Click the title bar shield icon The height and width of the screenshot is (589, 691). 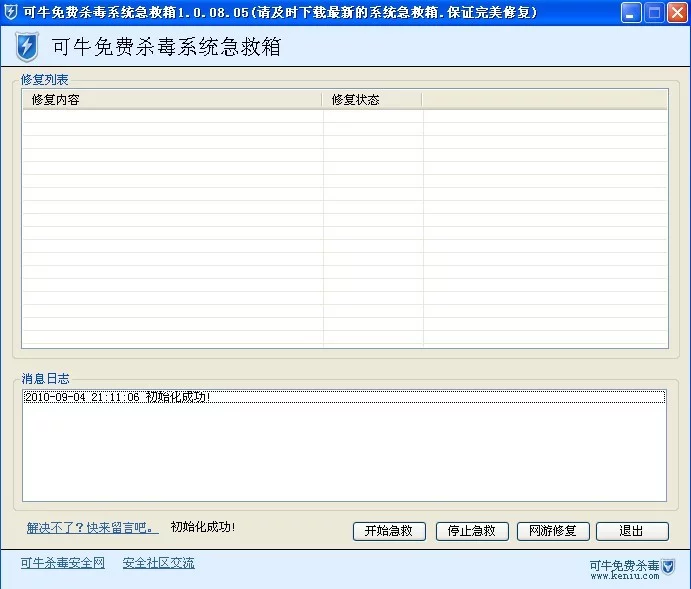pyautogui.click(x=10, y=12)
